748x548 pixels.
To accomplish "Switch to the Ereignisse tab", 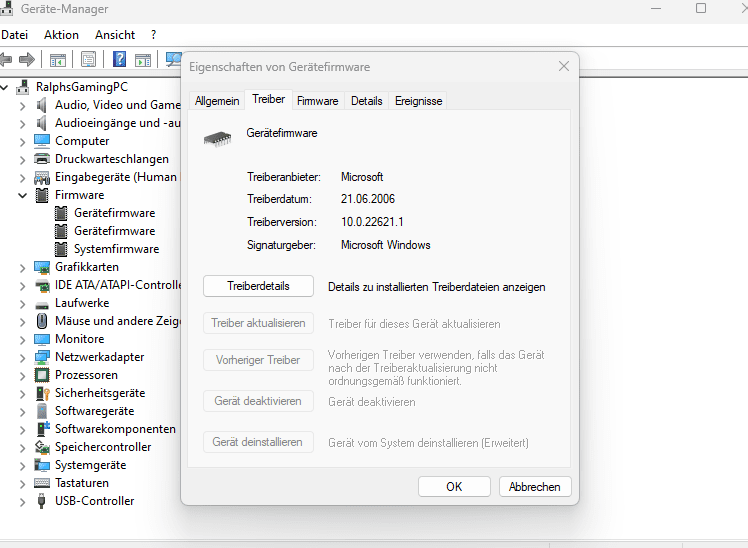I will point(418,101).
